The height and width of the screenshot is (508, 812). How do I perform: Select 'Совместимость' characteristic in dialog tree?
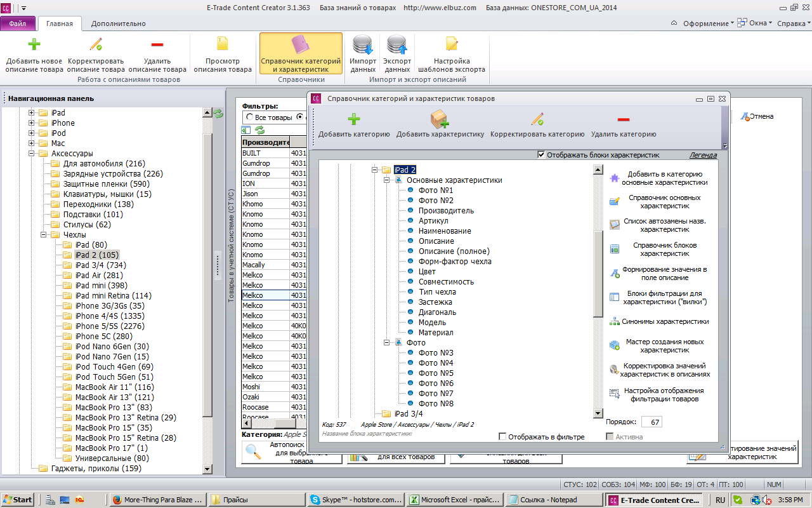(446, 282)
